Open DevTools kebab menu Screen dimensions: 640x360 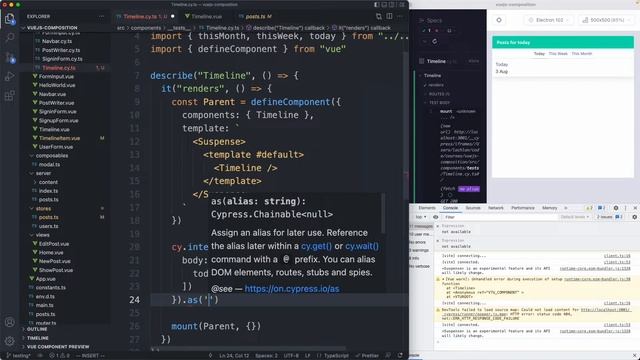point(625,208)
